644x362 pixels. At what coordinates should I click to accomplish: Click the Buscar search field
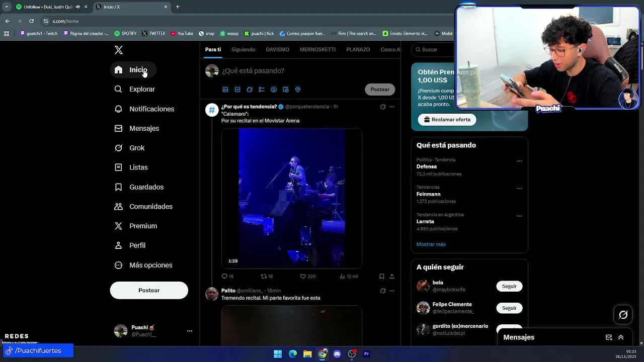433,50
